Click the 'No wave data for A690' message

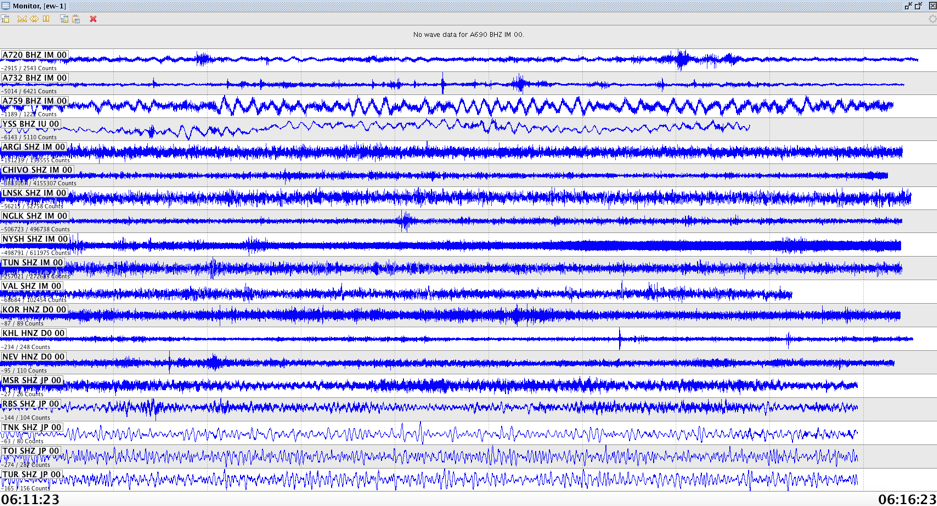click(x=468, y=35)
